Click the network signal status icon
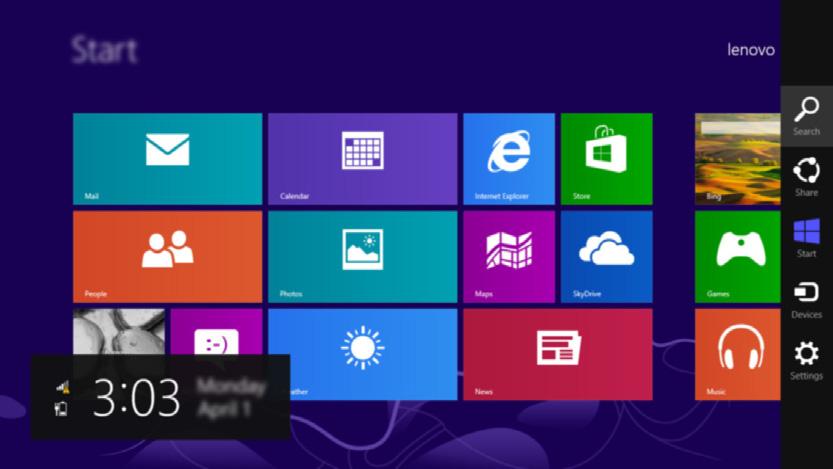Image resolution: width=833 pixels, height=469 pixels. click(x=63, y=387)
